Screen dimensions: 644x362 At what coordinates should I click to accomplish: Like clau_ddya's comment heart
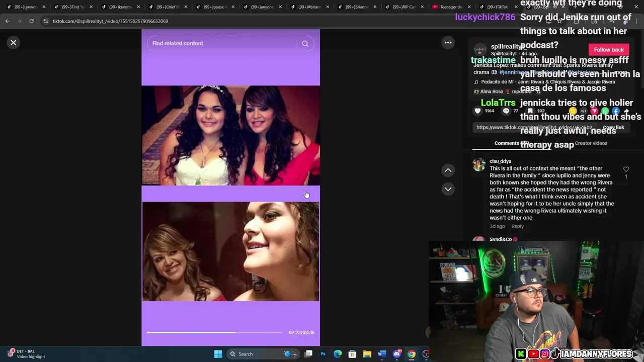pyautogui.click(x=626, y=170)
